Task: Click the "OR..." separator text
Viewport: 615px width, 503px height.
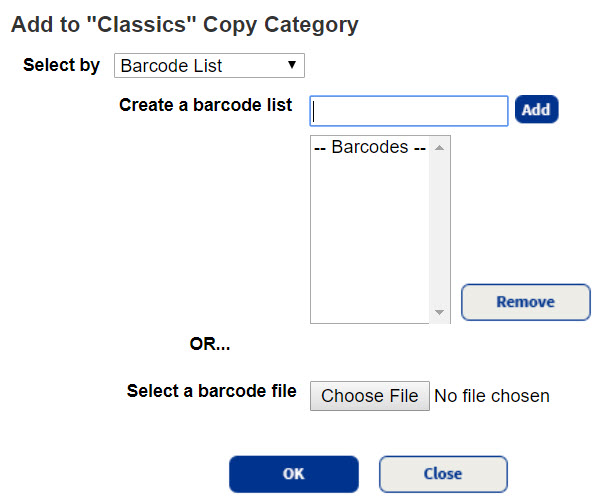Action: 210,344
